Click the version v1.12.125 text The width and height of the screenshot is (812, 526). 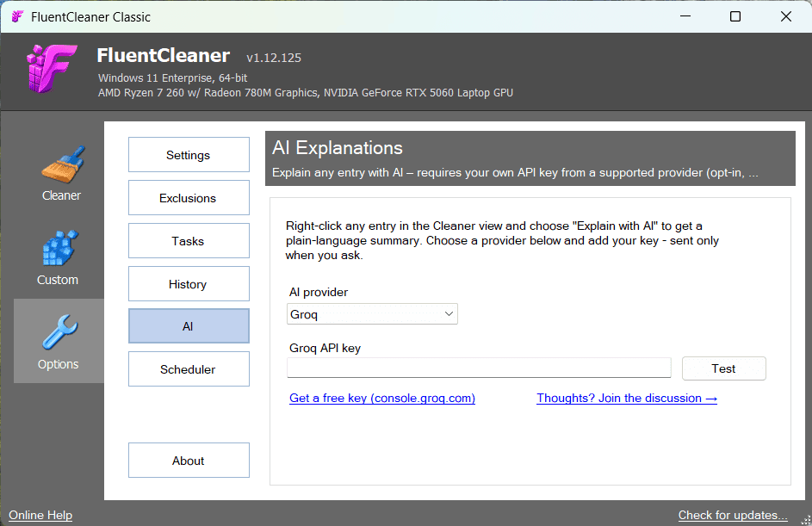[274, 58]
